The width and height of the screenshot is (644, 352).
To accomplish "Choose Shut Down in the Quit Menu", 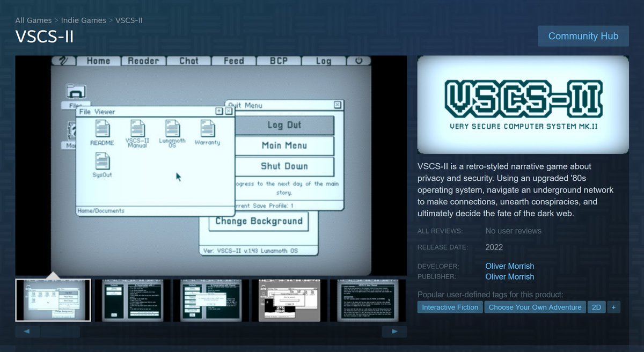I will (x=284, y=166).
